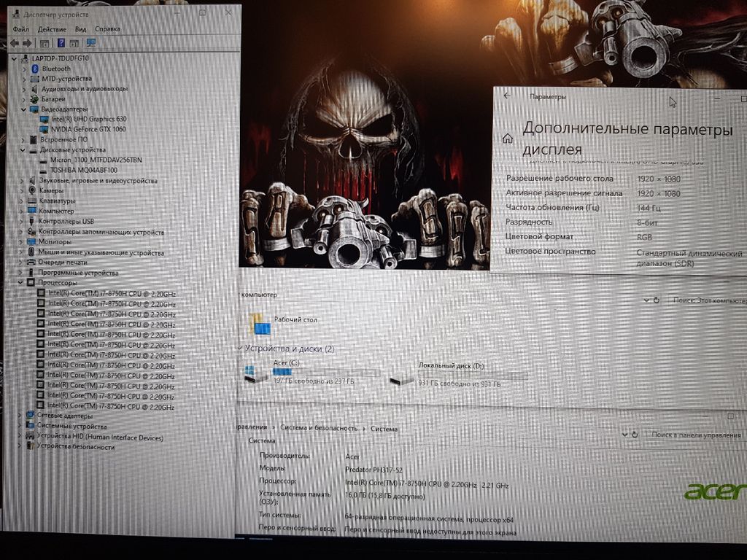
Task: Select Контроллеры запоминающих устройств icon
Action: (31, 232)
